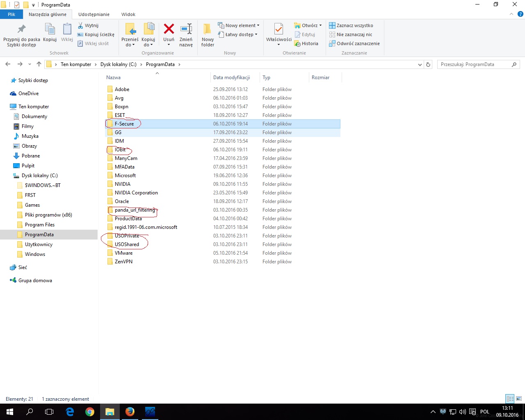Expand the address bar history dropdown arrow

420,64
